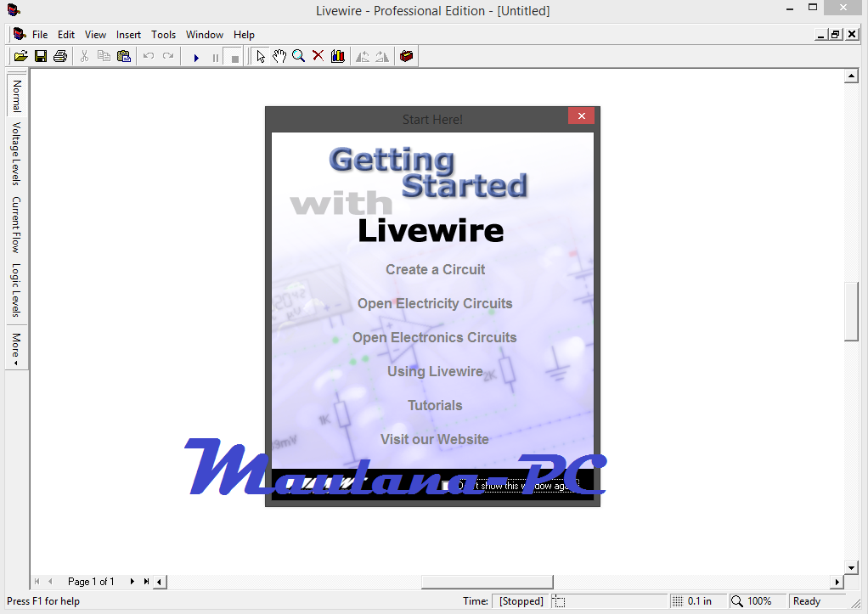Viewport: 868px width, 614px height.
Task: Pick the Delete tool
Action: [318, 56]
